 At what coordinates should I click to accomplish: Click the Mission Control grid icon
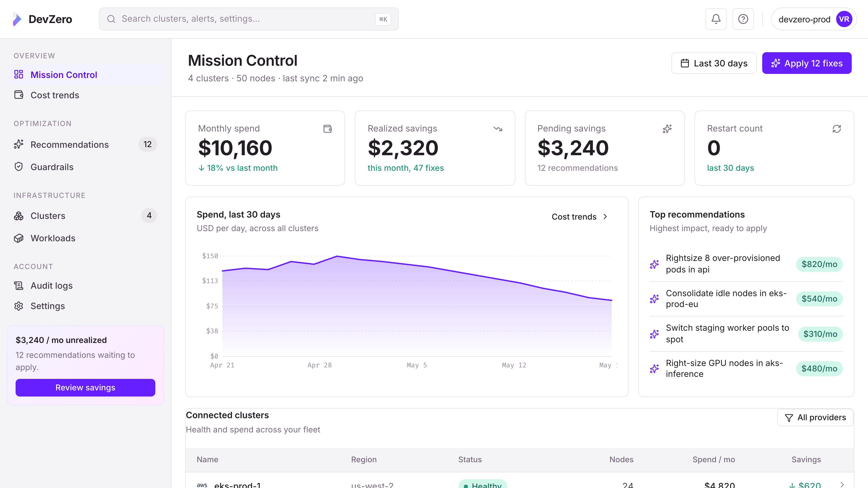click(19, 74)
